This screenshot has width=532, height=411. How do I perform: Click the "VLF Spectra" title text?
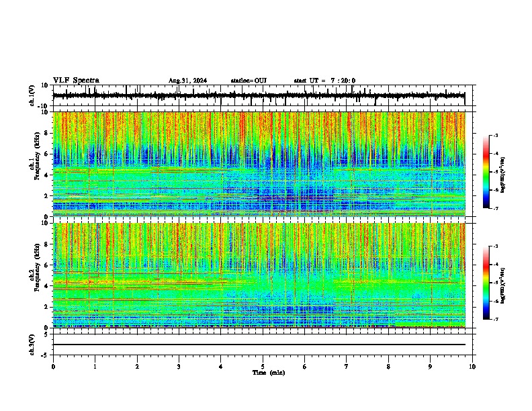click(76, 80)
